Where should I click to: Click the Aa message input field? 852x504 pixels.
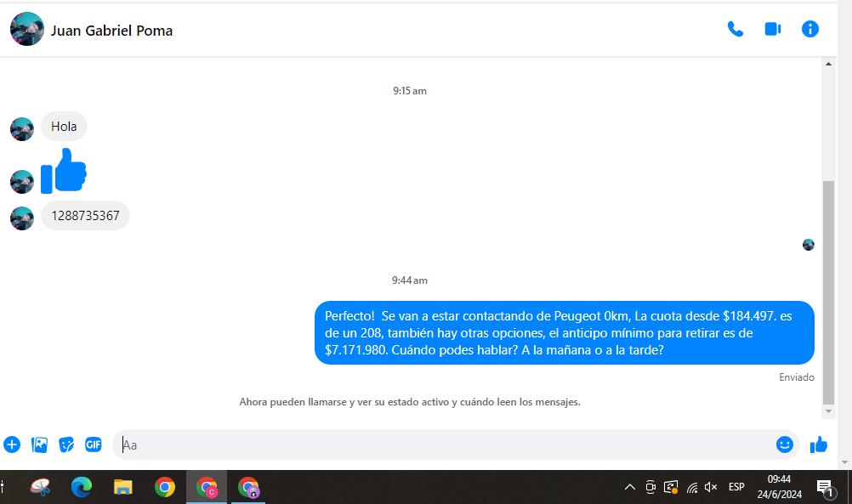point(443,445)
